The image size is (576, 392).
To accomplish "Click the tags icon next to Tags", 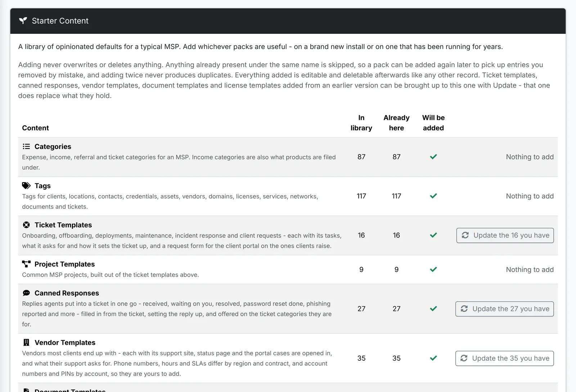I will [x=26, y=186].
